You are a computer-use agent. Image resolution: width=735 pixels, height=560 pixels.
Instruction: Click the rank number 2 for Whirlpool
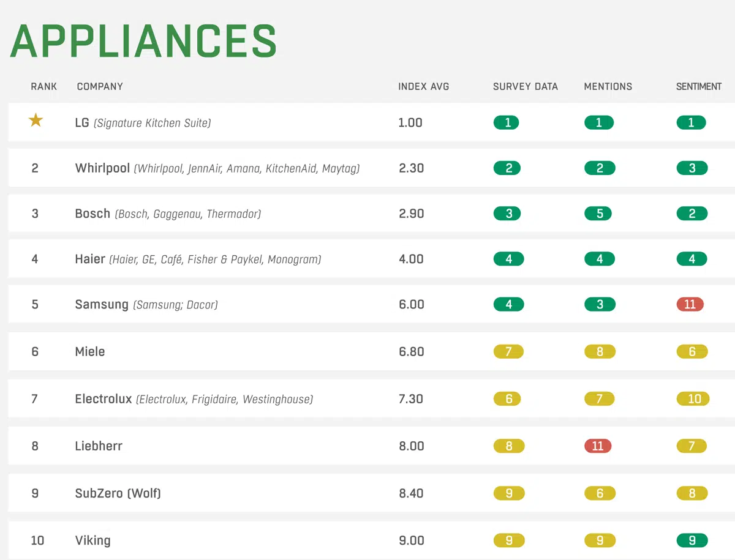click(x=35, y=168)
